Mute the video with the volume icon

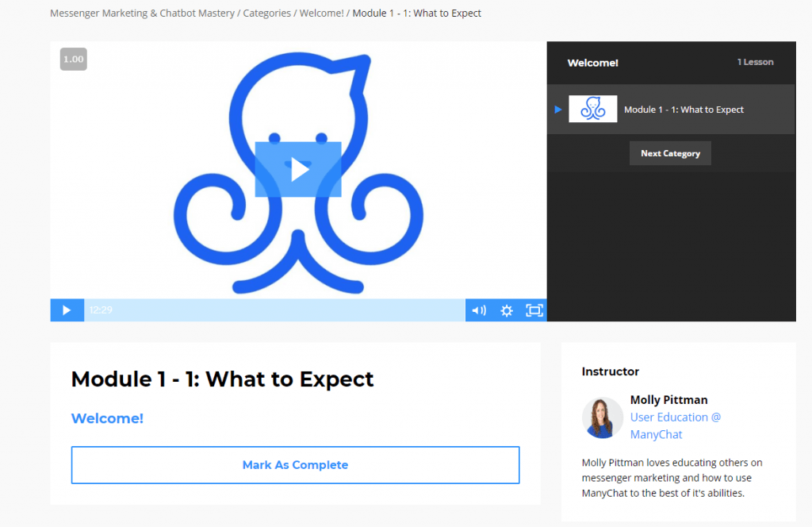pos(479,310)
